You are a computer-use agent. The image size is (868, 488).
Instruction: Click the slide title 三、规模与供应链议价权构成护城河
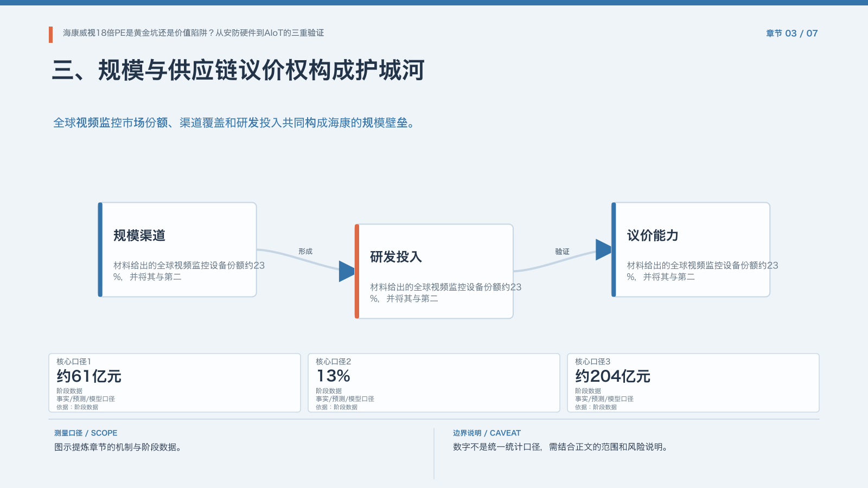(x=238, y=70)
